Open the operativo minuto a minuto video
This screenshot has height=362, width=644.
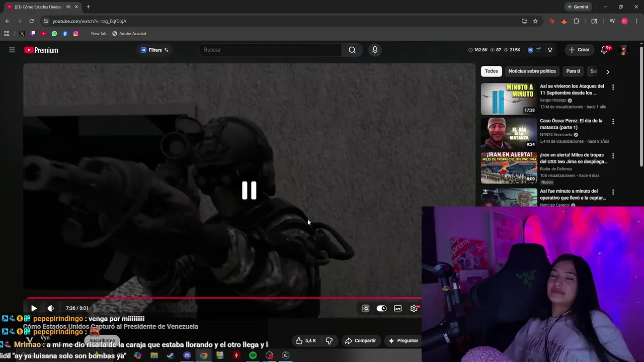pos(573,195)
